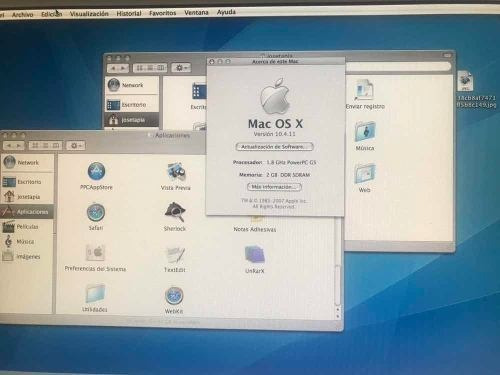Open the Visualización menu
The height and width of the screenshot is (375, 500).
[x=89, y=14]
